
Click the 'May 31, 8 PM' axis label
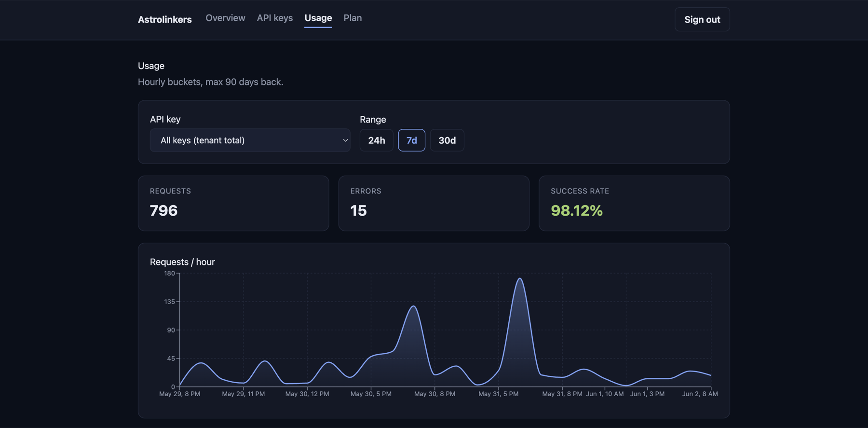[x=562, y=394]
